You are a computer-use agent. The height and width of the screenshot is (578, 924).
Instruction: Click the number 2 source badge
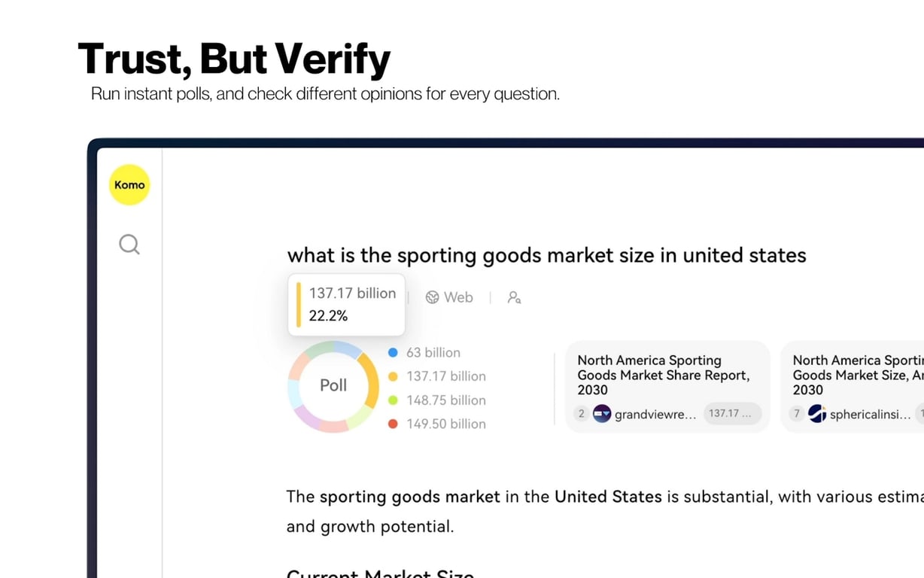[x=581, y=413]
